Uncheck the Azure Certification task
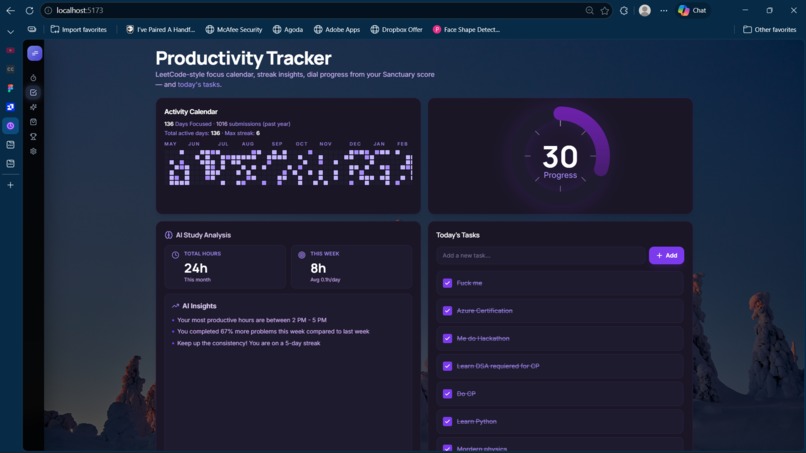806x453 pixels. (447, 311)
